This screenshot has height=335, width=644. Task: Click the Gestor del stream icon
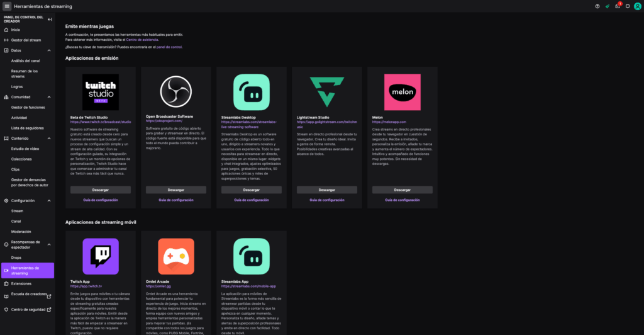pos(6,40)
